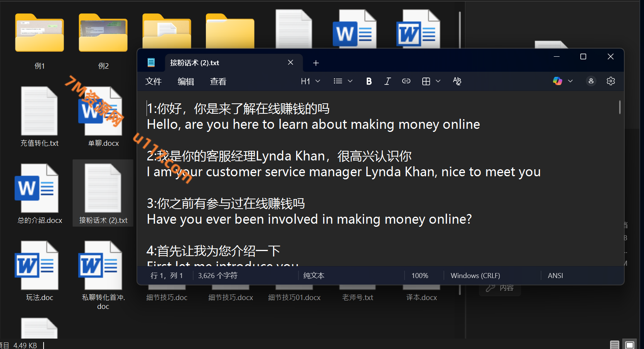Expand the H1 heading dropdown
This screenshot has width=644, height=349.
point(310,81)
